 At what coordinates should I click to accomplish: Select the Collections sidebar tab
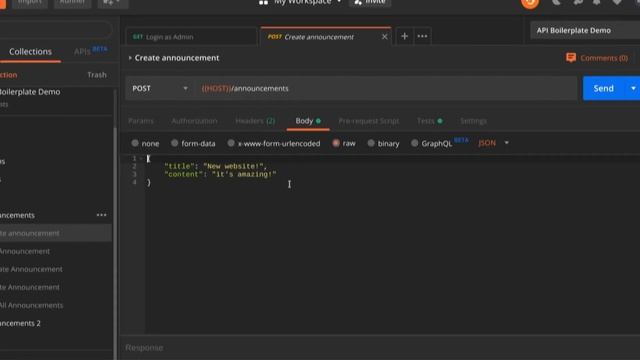coord(30,52)
